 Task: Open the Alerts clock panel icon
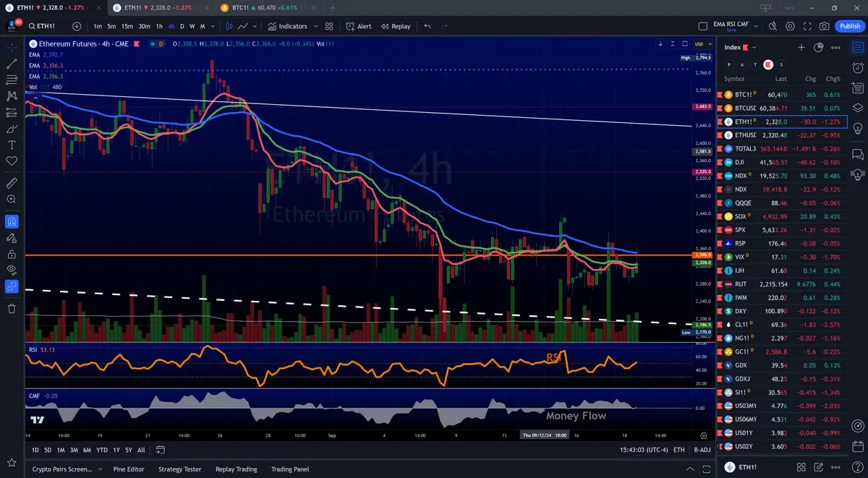[857, 67]
